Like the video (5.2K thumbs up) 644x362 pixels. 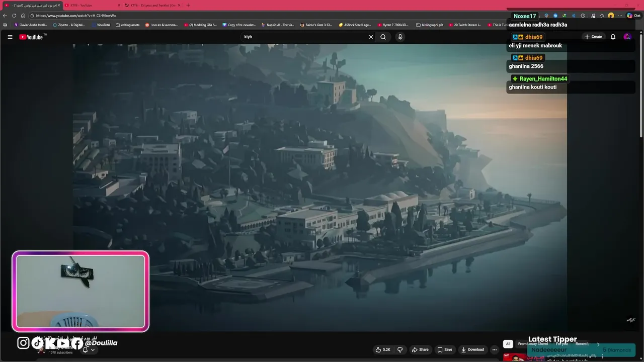(x=383, y=349)
